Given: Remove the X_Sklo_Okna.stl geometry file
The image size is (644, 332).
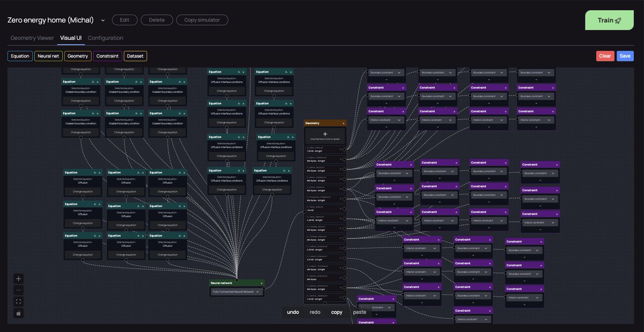Looking at the screenshot, I should [340, 149].
